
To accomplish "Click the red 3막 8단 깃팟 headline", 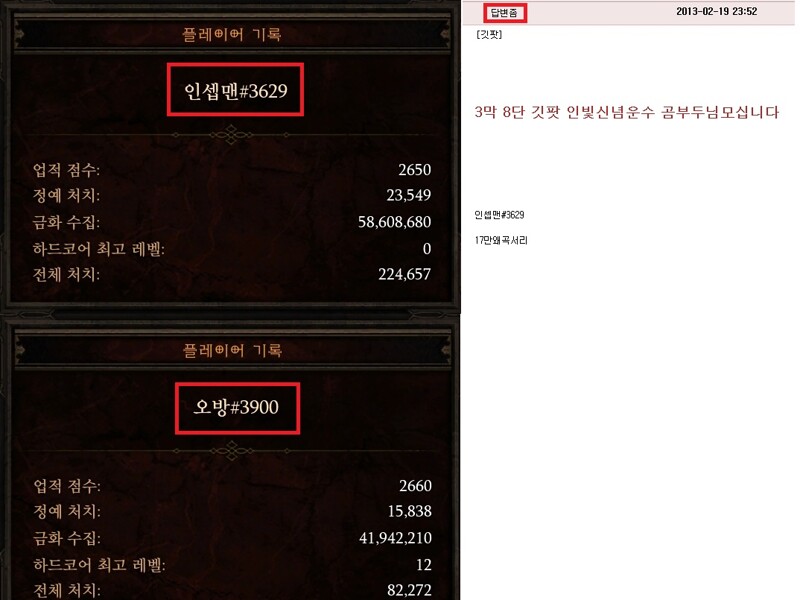I will [627, 112].
